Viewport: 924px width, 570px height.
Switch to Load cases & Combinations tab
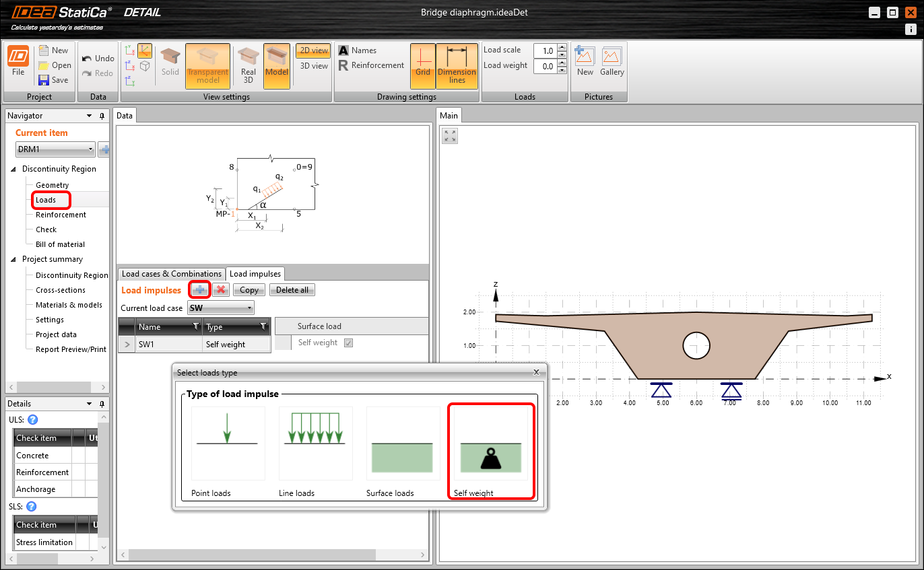[x=171, y=274]
